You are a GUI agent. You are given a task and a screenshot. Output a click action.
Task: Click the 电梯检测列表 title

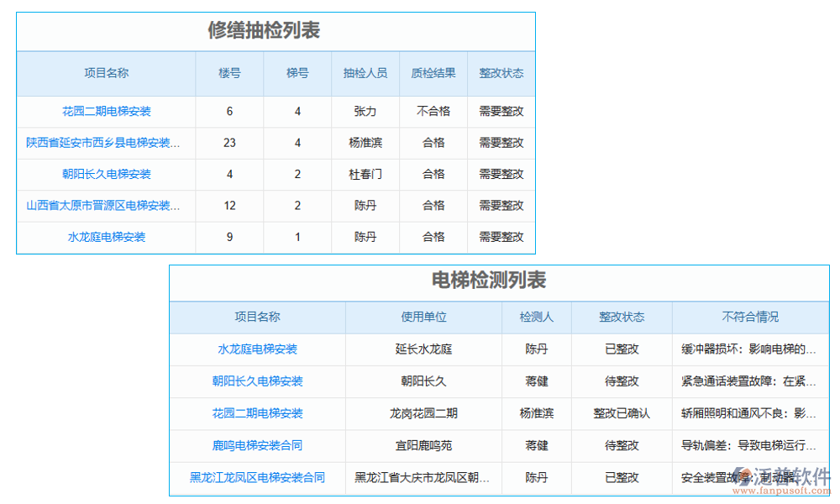pyautogui.click(x=503, y=282)
